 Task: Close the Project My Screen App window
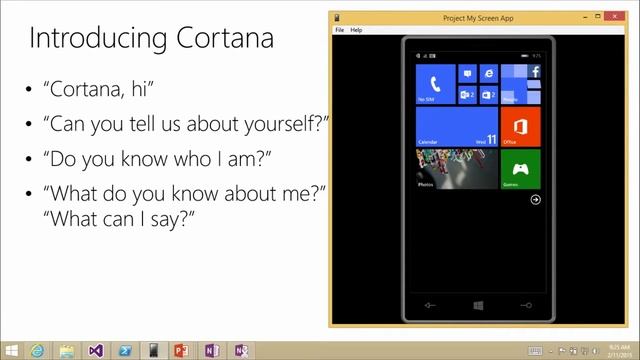614,16
